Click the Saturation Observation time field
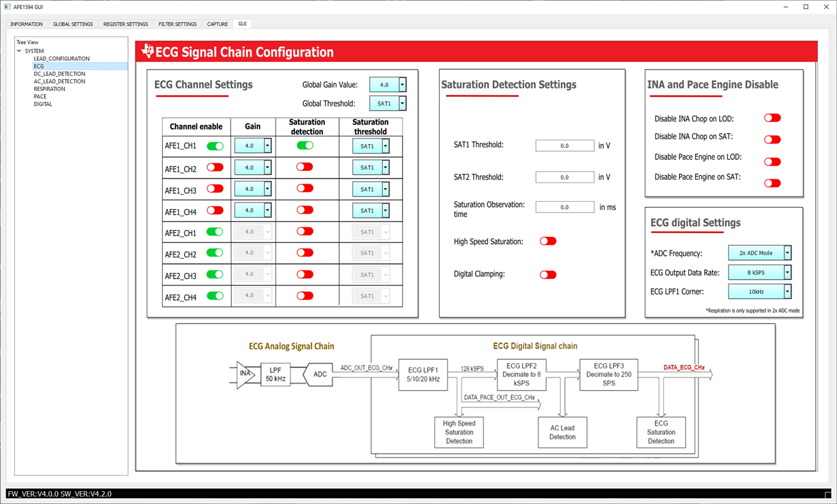The width and height of the screenshot is (837, 504). (x=565, y=207)
